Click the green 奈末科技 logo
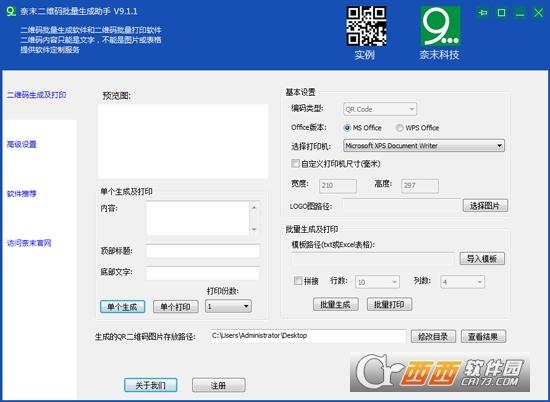 pyautogui.click(x=440, y=26)
